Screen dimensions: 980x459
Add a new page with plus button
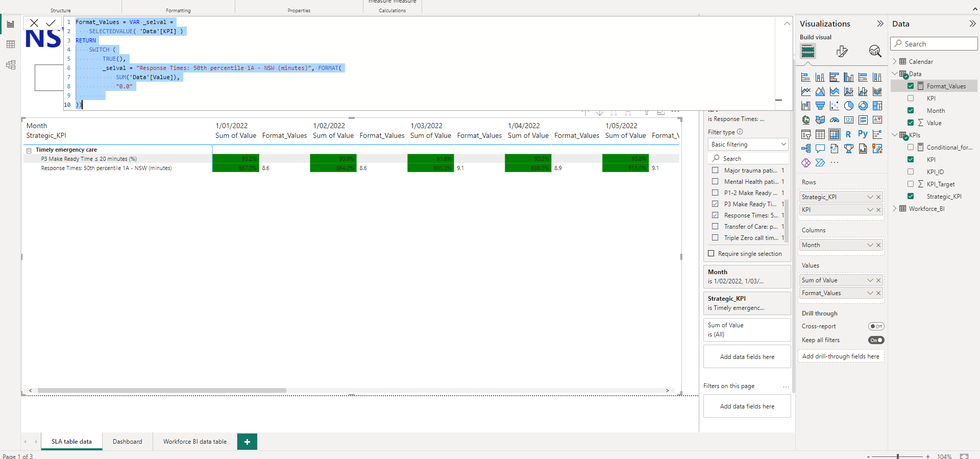pos(247,442)
